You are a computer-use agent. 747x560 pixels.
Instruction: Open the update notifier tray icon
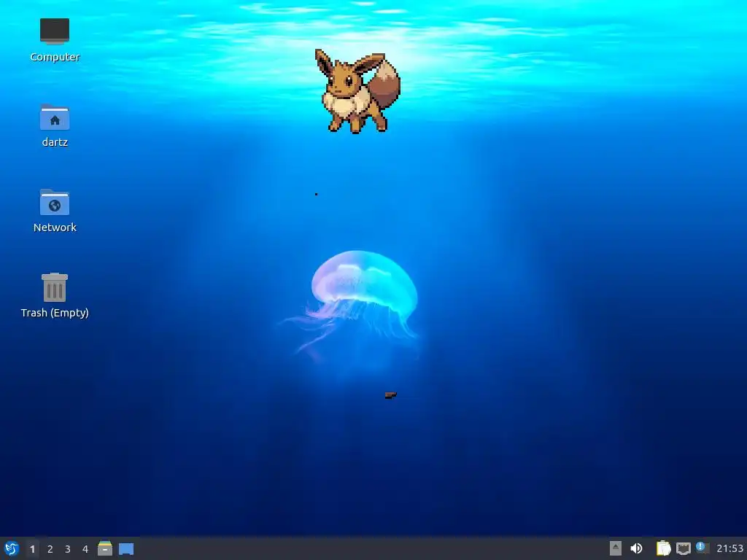[703, 548]
